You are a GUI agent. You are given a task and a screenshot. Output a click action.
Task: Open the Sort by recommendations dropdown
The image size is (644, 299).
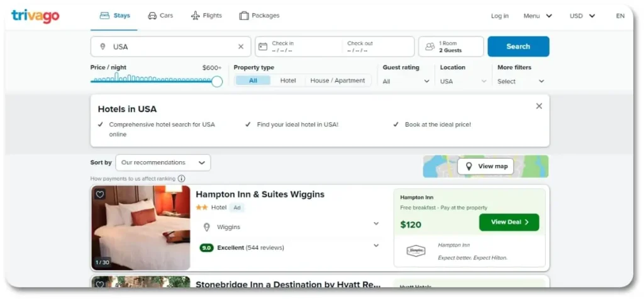point(164,162)
